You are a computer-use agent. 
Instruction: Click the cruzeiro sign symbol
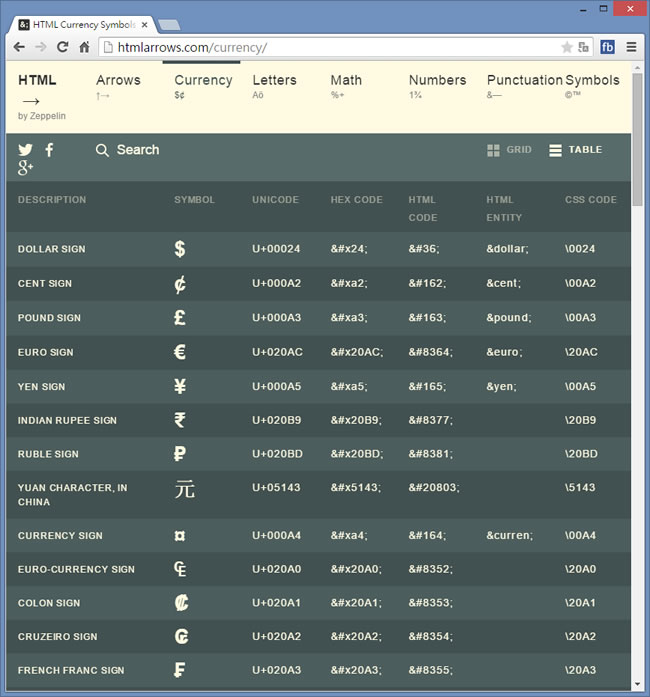click(181, 637)
